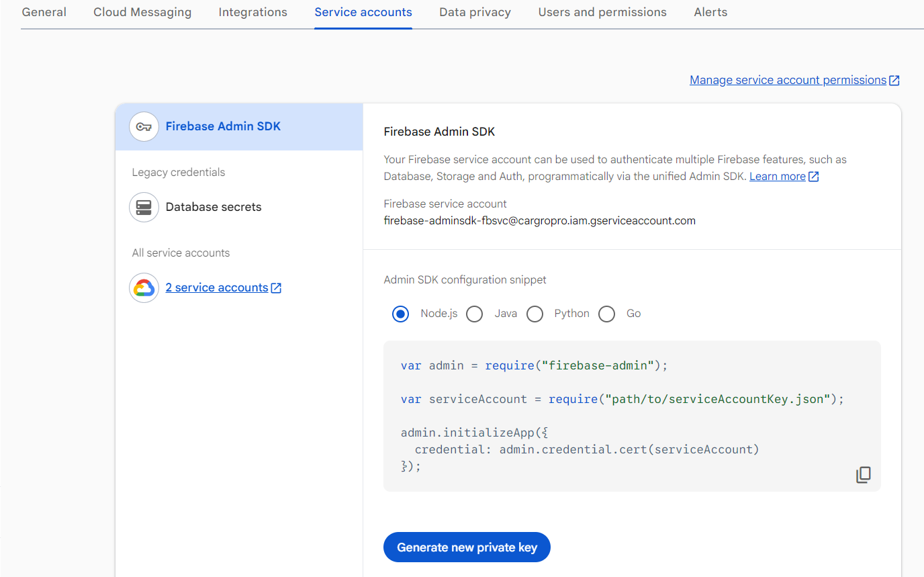The height and width of the screenshot is (577, 924).
Task: Click external link icon next to Learn more
Action: point(813,177)
